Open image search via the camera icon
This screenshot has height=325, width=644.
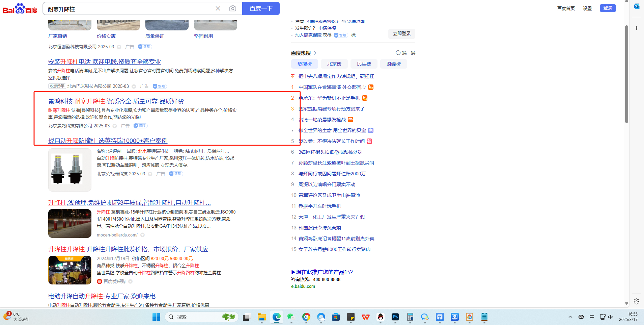[x=233, y=8]
